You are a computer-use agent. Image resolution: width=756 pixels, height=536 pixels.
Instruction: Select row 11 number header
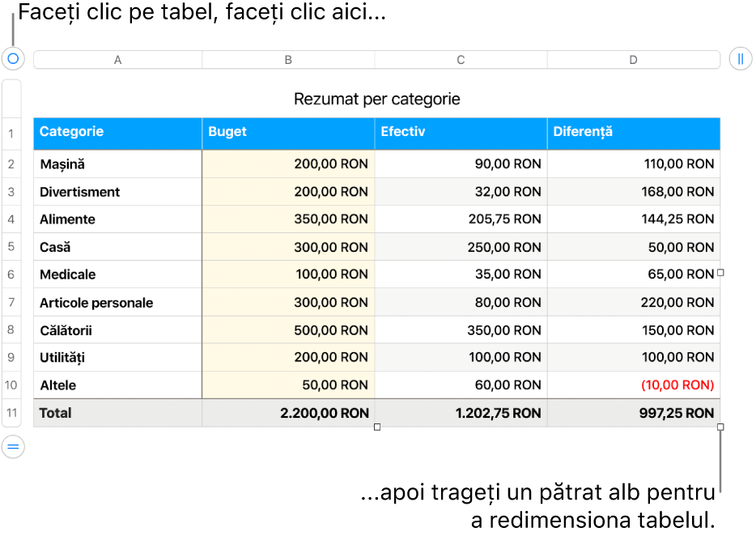(x=11, y=413)
